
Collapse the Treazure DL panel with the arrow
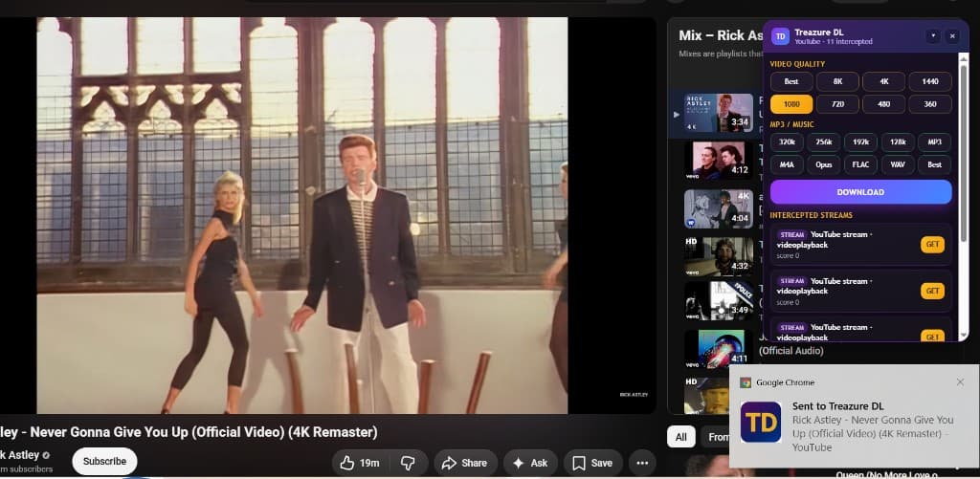point(933,36)
